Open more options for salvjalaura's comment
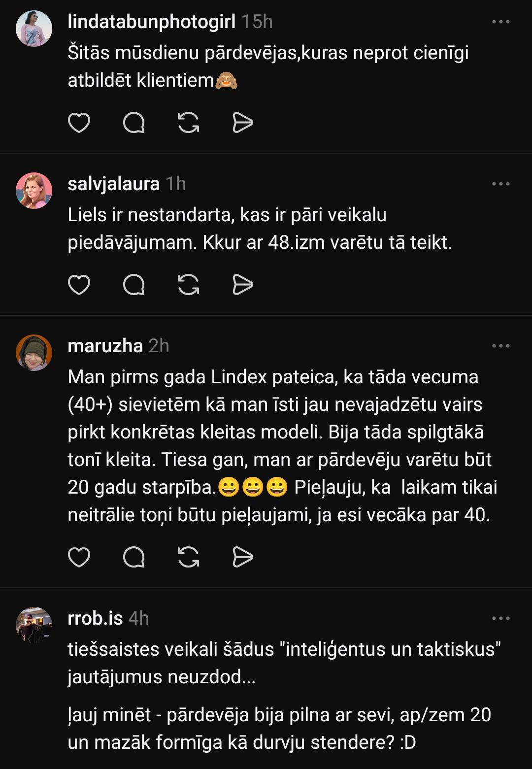This screenshot has height=769, width=532. point(500,184)
